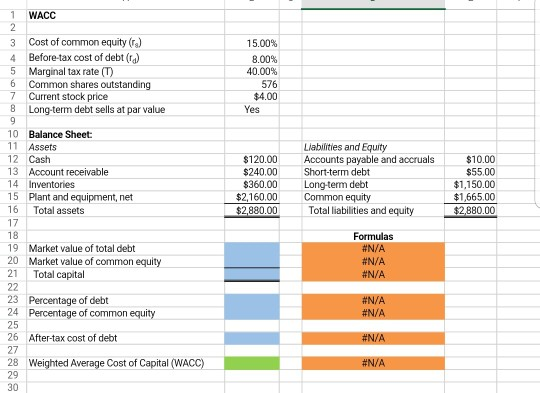This screenshot has width=540, height=393.
Task: Click the Formulas heading
Action: pyautogui.click(x=373, y=236)
